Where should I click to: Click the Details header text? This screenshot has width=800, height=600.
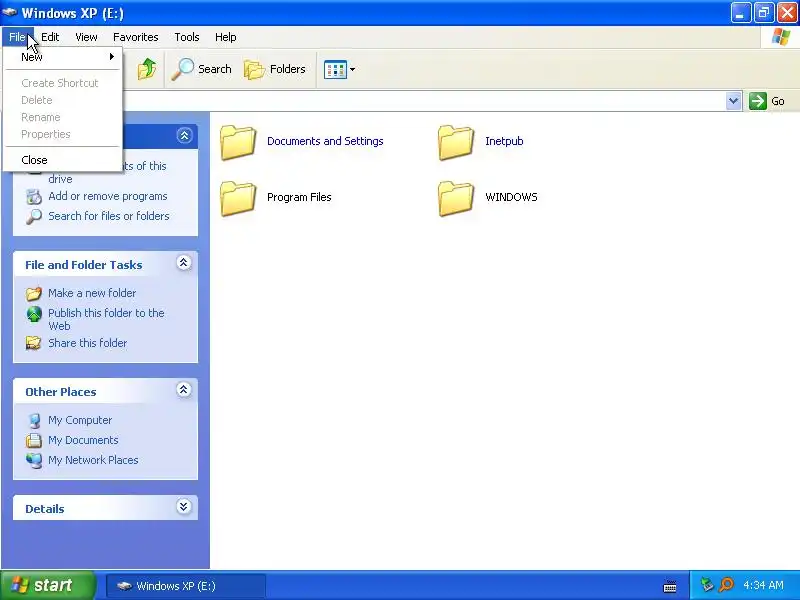click(44, 509)
